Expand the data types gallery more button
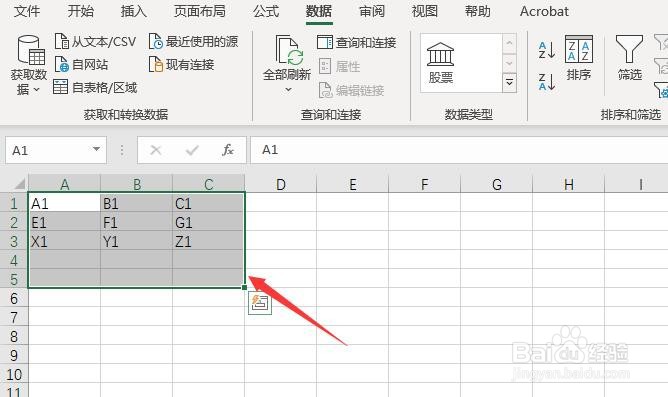The image size is (668, 397). (510, 83)
